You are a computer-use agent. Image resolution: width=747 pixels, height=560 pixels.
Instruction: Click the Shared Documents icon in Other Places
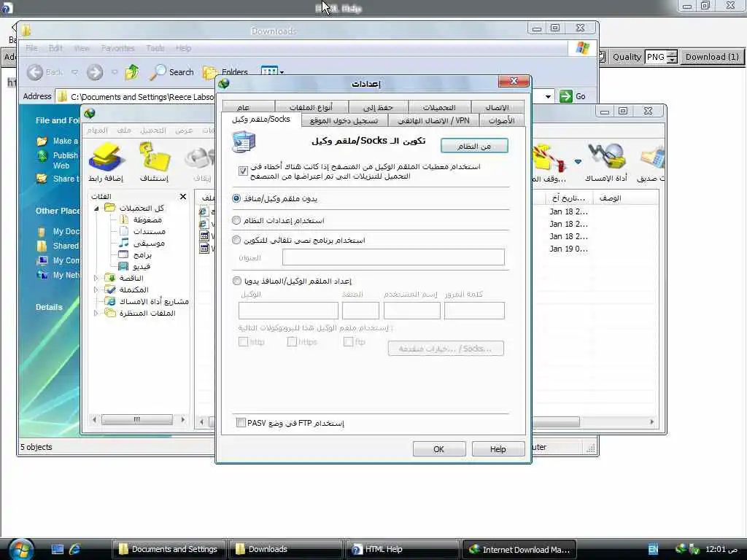tap(42, 246)
